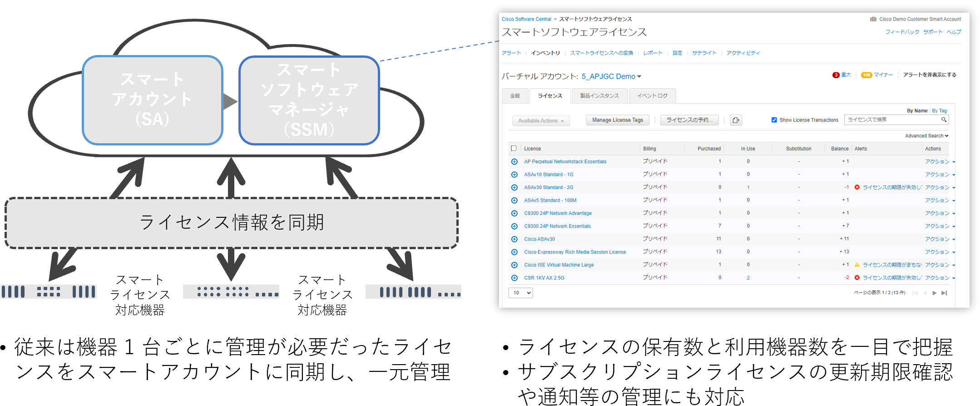Open アクション menu for CSR 1KV AX 2.5G

click(x=940, y=278)
